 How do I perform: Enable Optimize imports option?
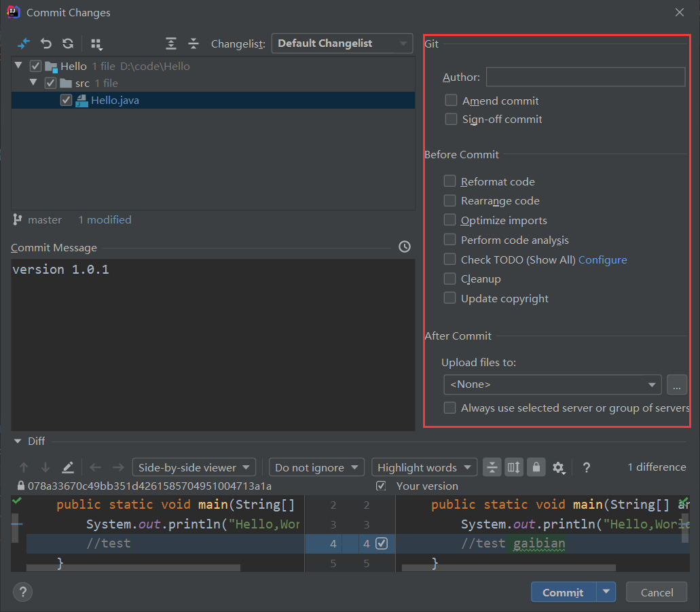click(449, 220)
